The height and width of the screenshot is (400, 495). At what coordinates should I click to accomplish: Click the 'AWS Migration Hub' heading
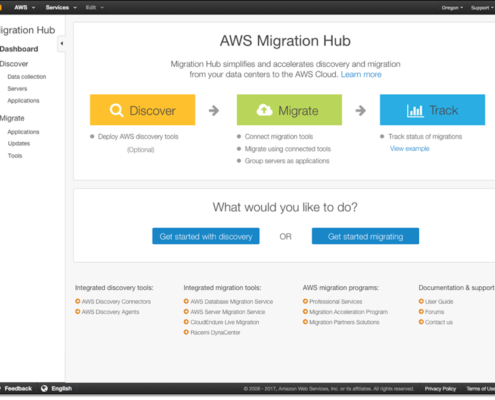(x=285, y=41)
